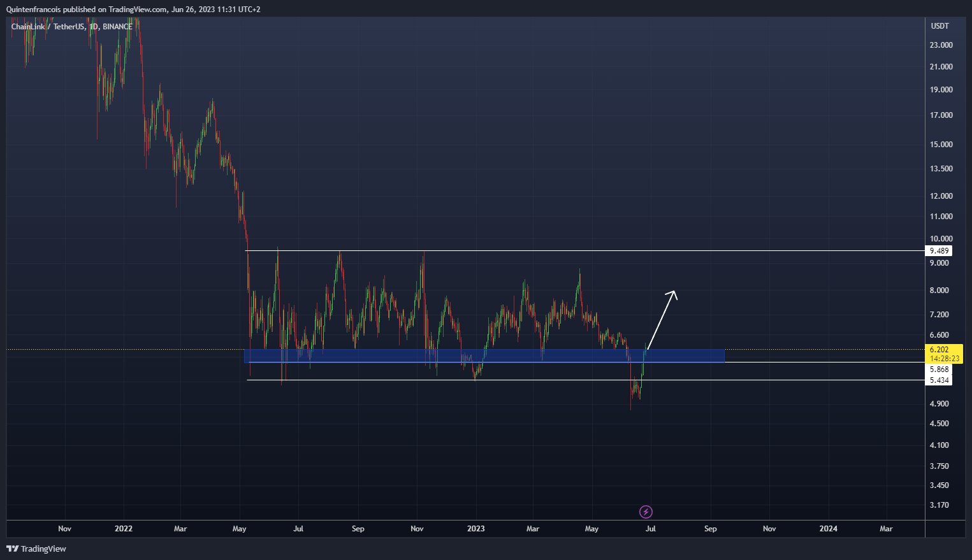Click the 2022 label on time axis

point(124,529)
